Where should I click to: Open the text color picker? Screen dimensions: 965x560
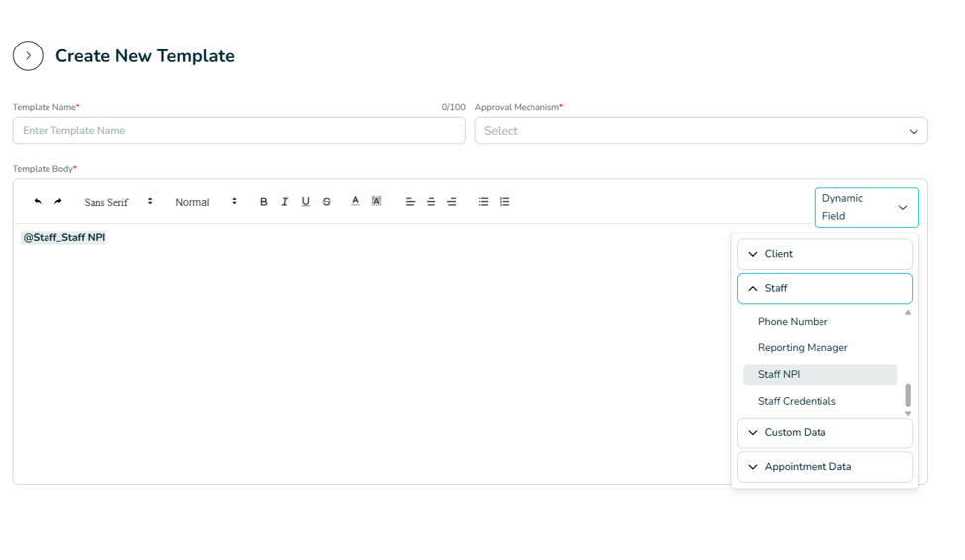click(355, 201)
